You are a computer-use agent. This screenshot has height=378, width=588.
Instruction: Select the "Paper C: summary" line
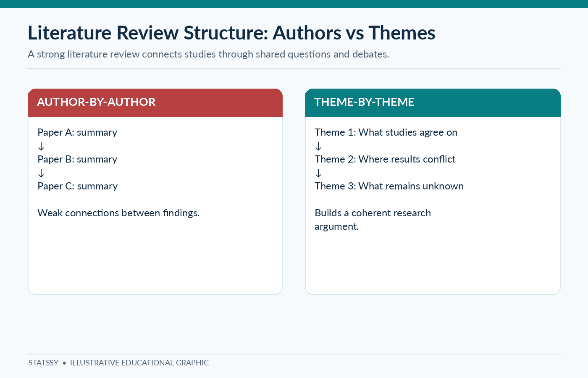coord(78,186)
